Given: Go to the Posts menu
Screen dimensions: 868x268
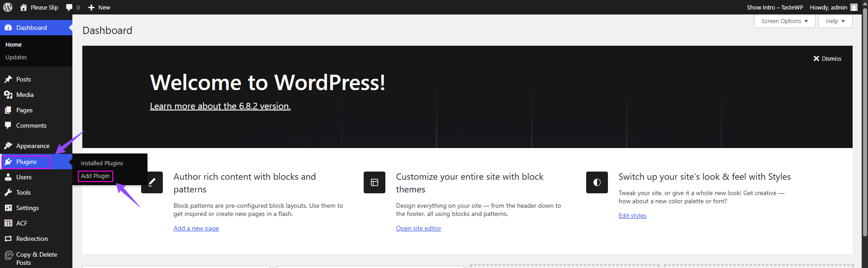Looking at the screenshot, I should coord(24,79).
